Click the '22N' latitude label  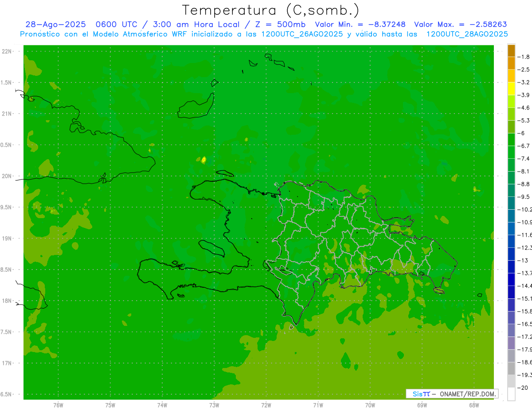point(7,51)
